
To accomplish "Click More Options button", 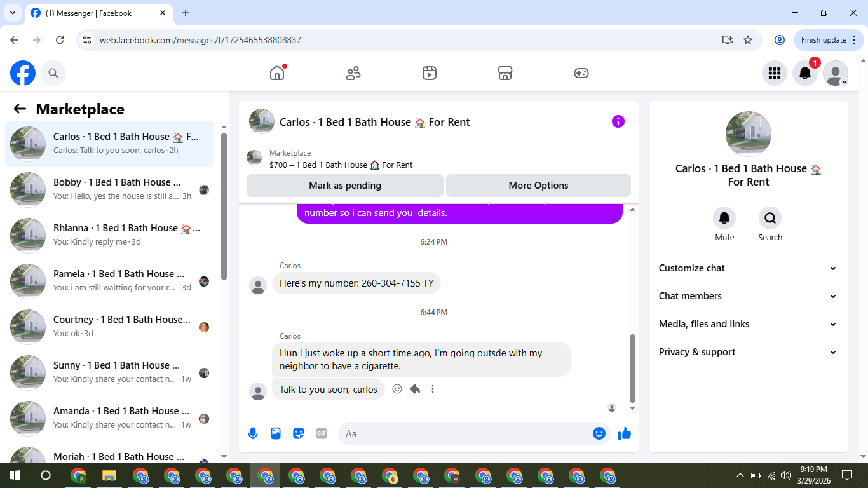I will (x=538, y=186).
